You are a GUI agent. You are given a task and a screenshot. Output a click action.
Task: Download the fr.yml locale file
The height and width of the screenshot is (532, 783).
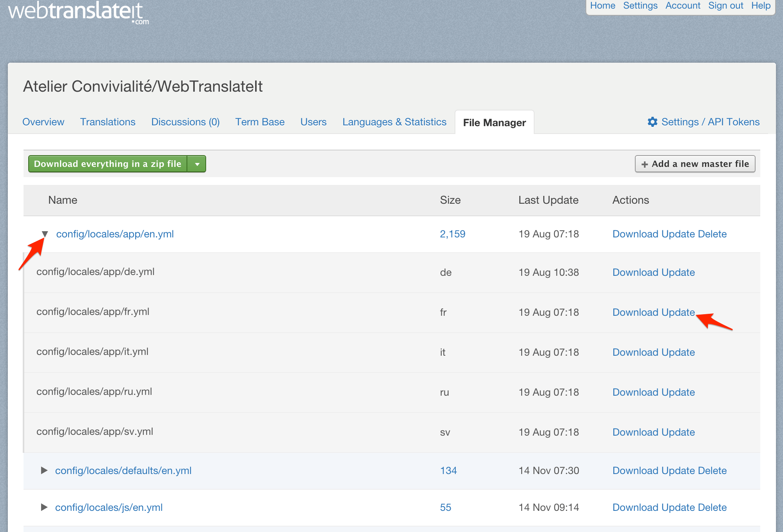[x=635, y=313]
